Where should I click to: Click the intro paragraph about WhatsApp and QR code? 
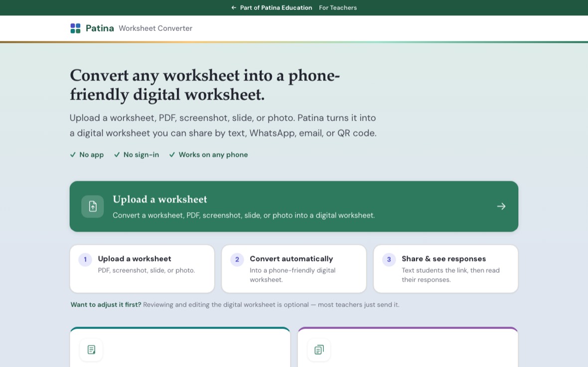tap(223, 125)
